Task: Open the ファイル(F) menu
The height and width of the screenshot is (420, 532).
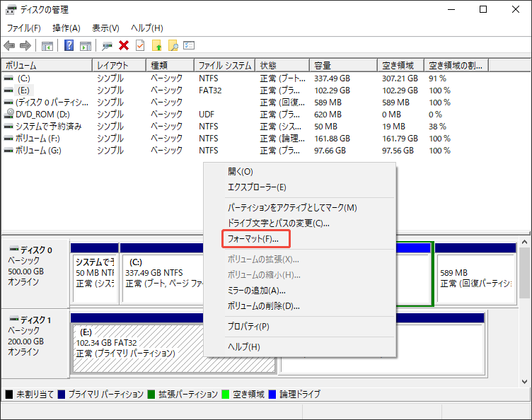Action: click(24, 28)
